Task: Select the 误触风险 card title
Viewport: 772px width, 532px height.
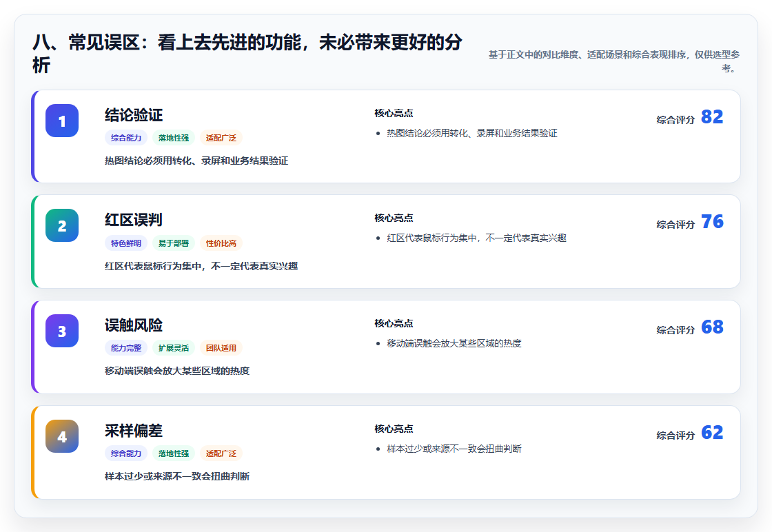Action: pyautogui.click(x=134, y=325)
